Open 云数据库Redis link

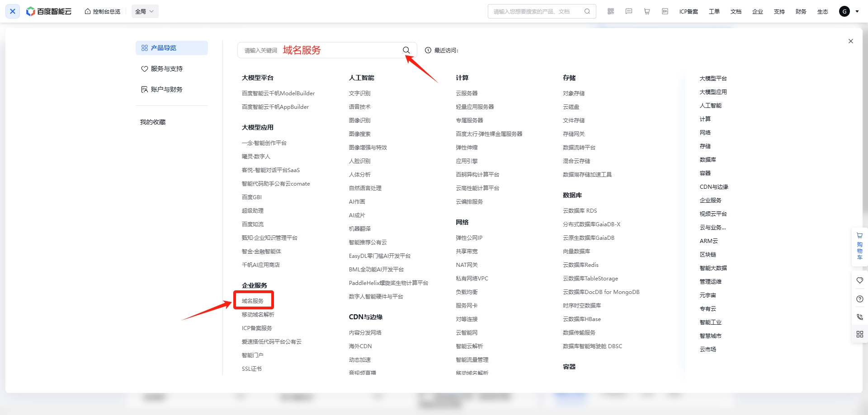[580, 265]
